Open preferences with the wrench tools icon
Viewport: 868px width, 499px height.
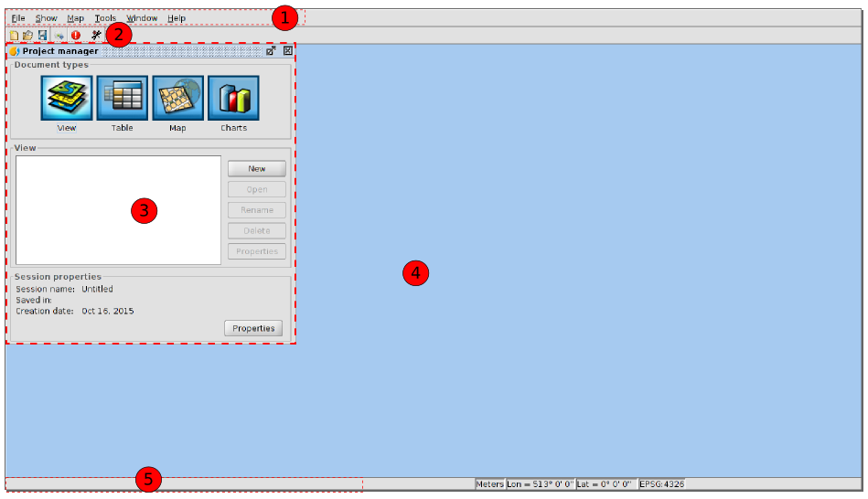coord(96,35)
